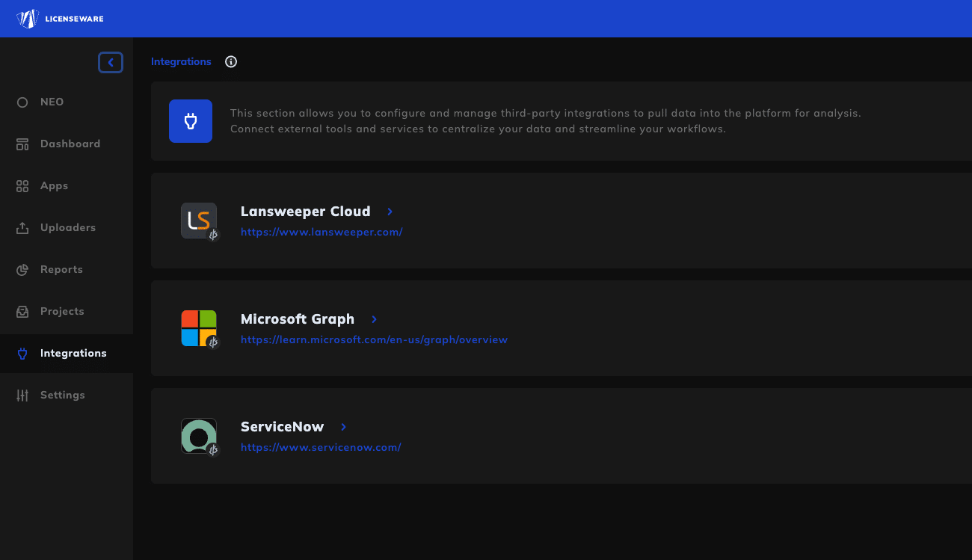
Task: Open the learn.microsoft.com graph overview link
Action: [374, 339]
